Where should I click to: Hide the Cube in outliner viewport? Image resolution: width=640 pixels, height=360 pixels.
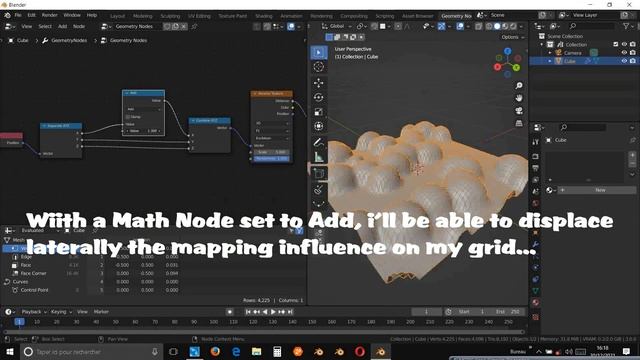click(x=624, y=61)
